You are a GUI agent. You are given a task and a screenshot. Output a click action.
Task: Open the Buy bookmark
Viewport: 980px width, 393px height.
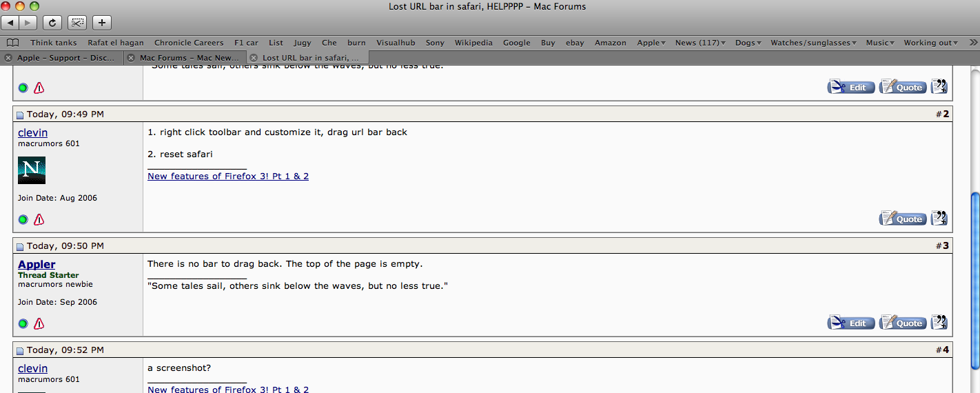point(548,43)
